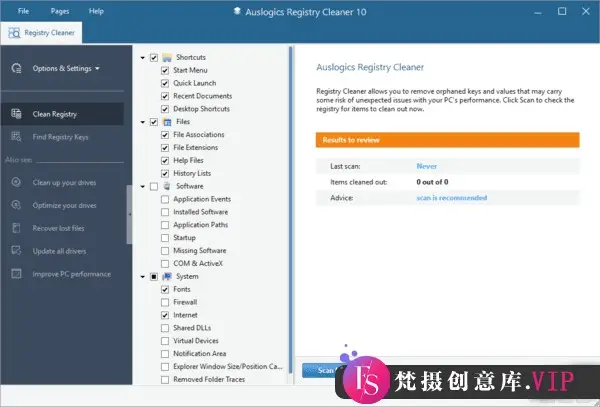Select the Application Paths tree label
The height and width of the screenshot is (407, 600).
[x=201, y=225]
